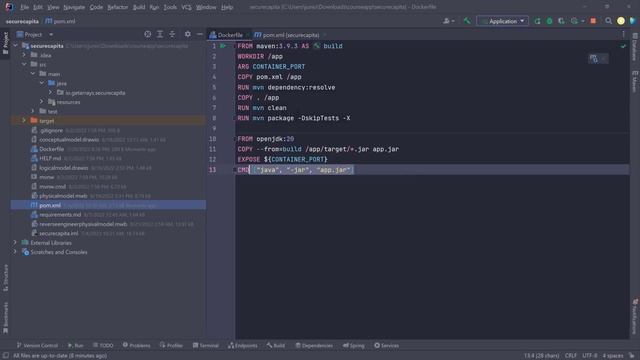Click the Profiler run icon in toolbar
This screenshot has width=640, height=360.
coord(575,21)
